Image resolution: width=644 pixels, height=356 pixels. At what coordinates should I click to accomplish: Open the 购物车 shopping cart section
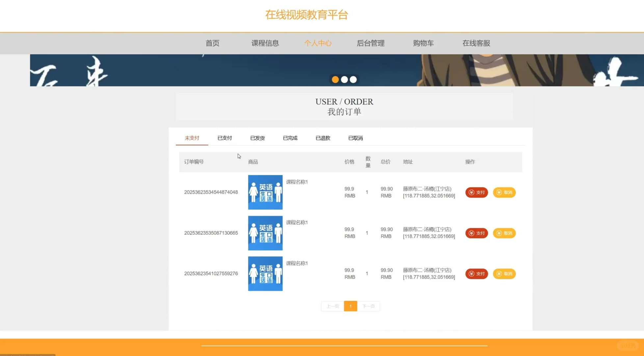coord(423,43)
